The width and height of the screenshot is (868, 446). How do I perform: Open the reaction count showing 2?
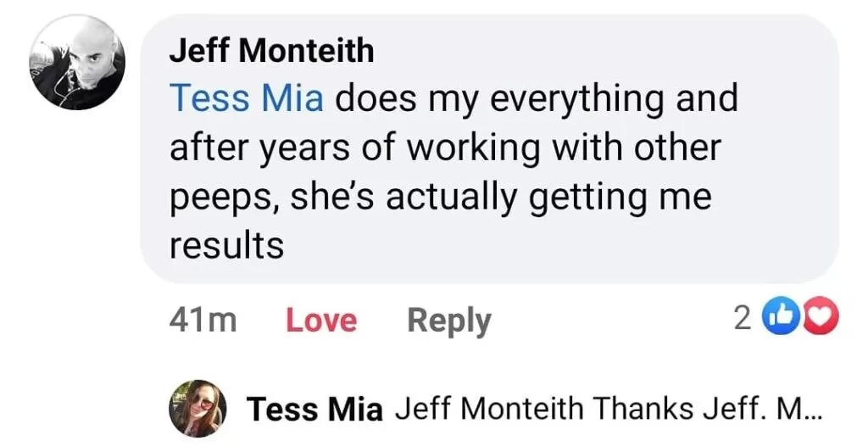point(742,320)
